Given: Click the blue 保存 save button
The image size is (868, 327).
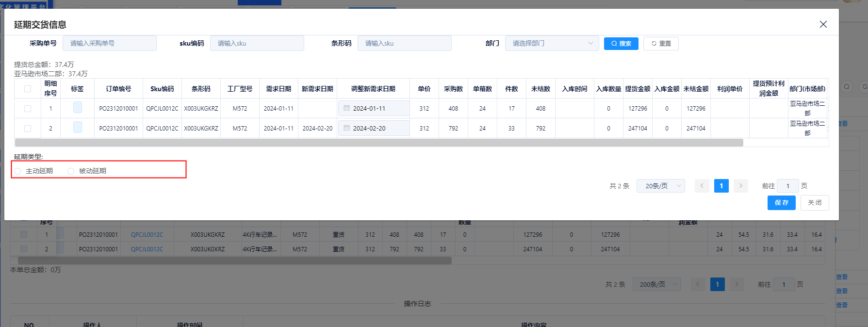Looking at the screenshot, I should [x=781, y=203].
